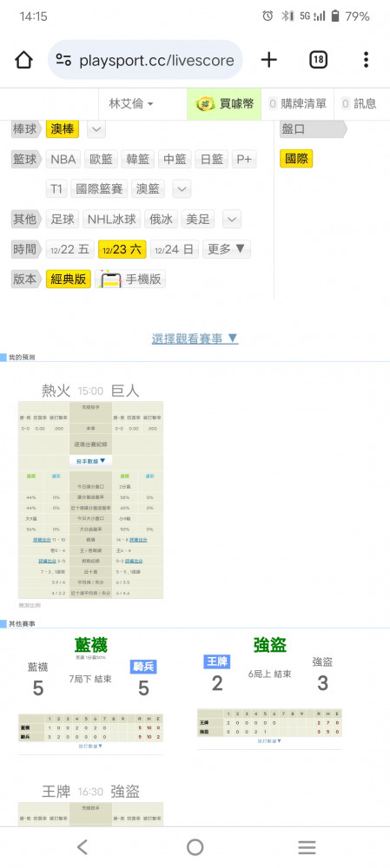This screenshot has height=868, width=390.
Task: Select the 日籃 league filter
Action: coord(212,160)
